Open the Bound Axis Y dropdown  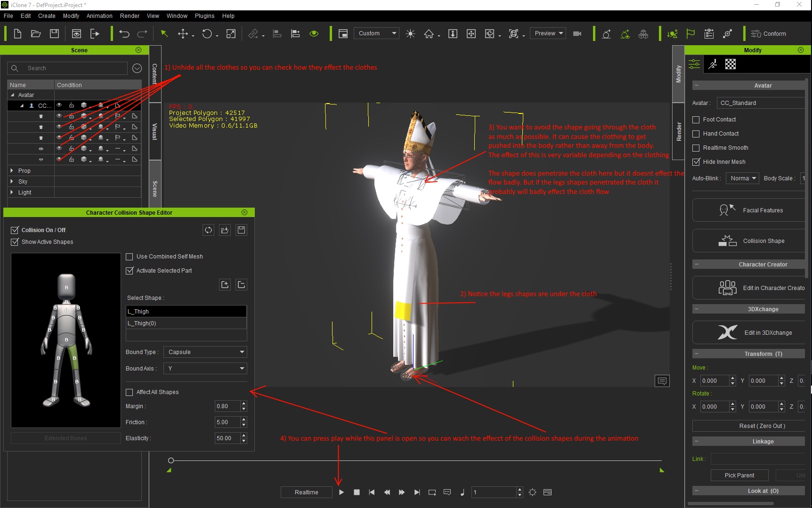(205, 368)
